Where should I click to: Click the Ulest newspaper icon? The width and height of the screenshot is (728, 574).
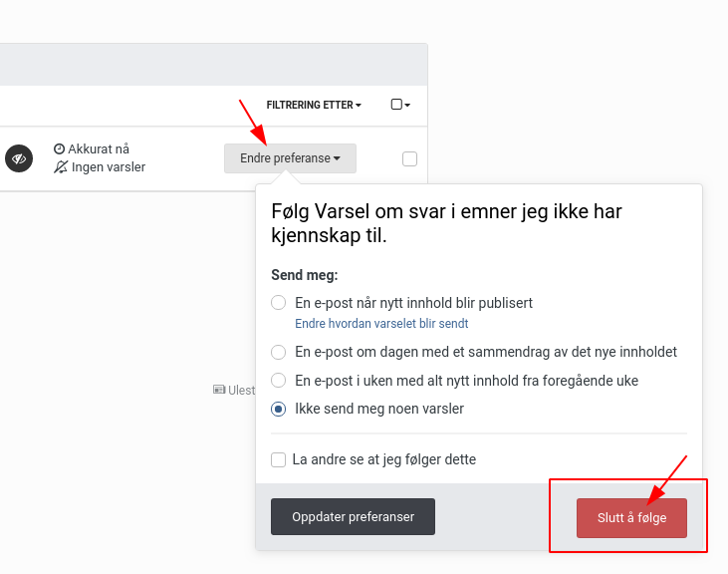pyautogui.click(x=219, y=390)
